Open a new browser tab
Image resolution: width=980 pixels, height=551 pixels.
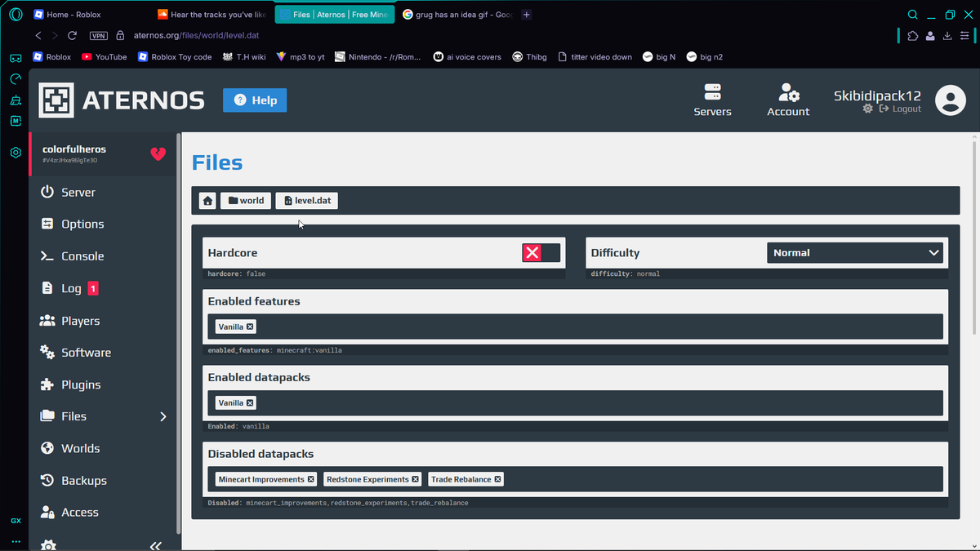point(527,15)
